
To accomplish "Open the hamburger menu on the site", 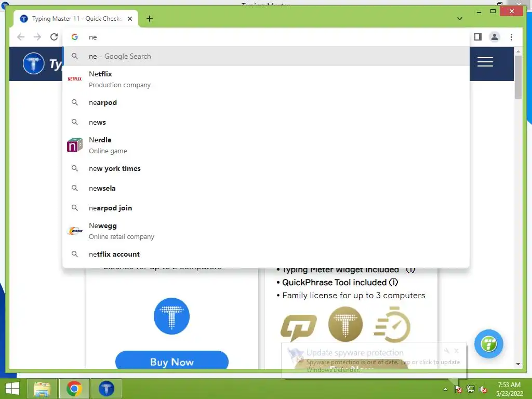I will click(485, 62).
